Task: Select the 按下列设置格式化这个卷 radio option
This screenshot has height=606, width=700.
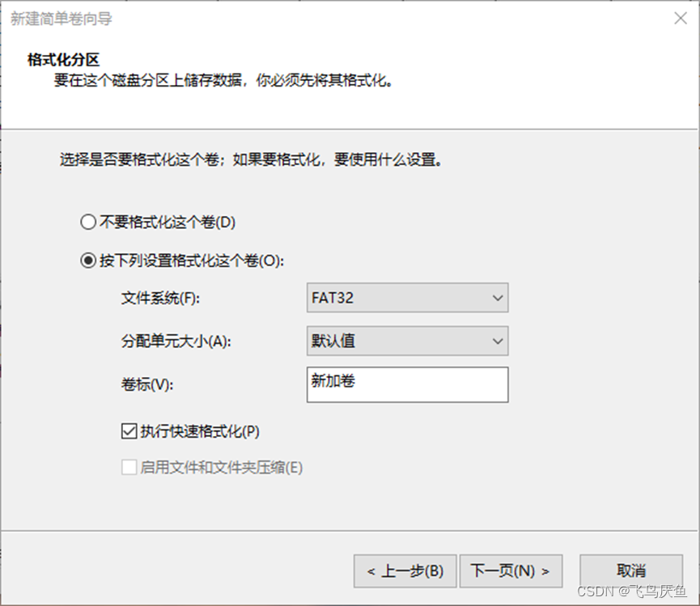Action: (87, 260)
